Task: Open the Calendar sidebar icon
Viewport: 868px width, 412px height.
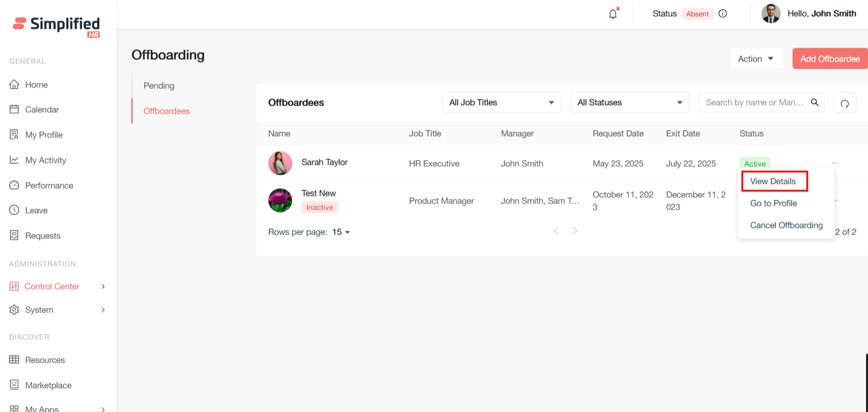Action: (14, 109)
